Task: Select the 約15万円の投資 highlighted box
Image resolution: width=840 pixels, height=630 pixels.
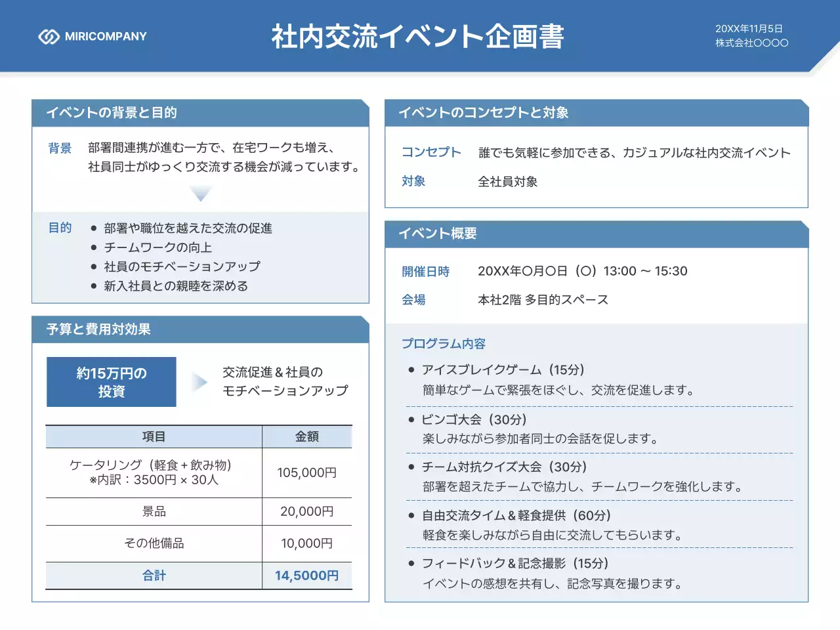Action: (111, 381)
